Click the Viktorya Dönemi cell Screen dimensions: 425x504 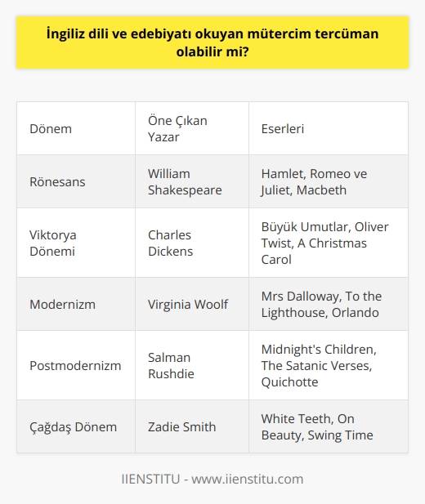tap(76, 243)
